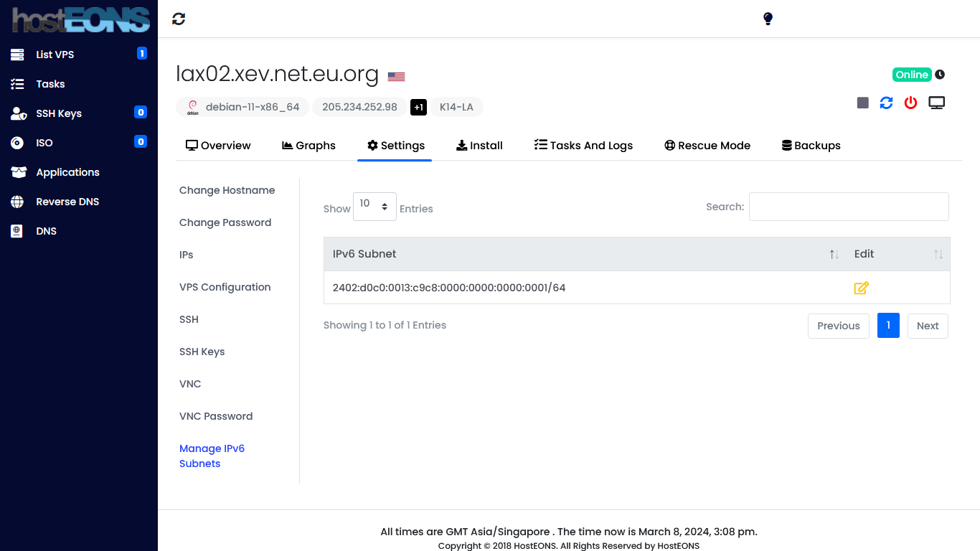The image size is (980, 551).
Task: Edit the IPv6 subnet with pencil icon
Action: point(861,288)
